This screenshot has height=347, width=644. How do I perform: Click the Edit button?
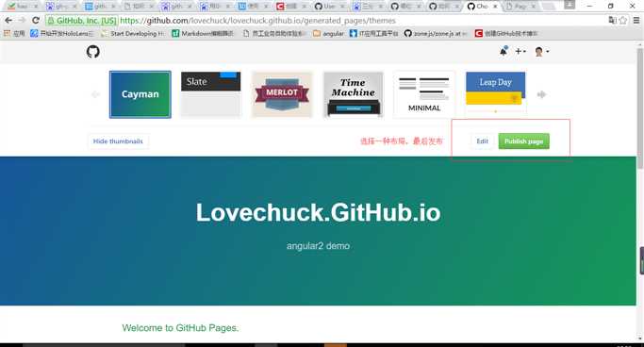click(x=482, y=141)
